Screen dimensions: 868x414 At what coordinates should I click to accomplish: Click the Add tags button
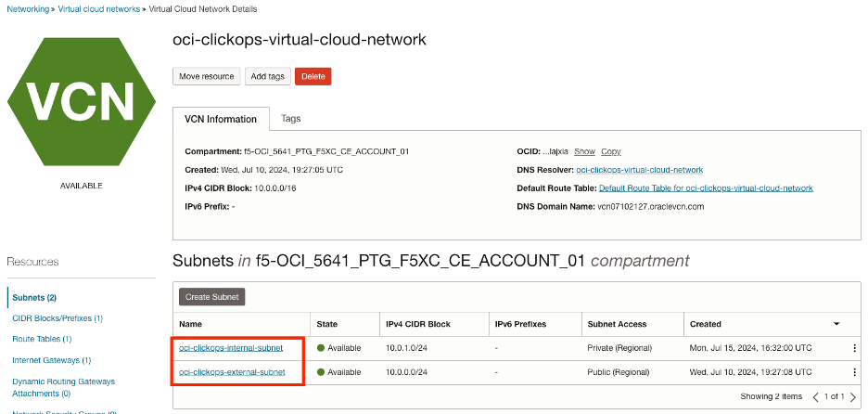click(267, 76)
